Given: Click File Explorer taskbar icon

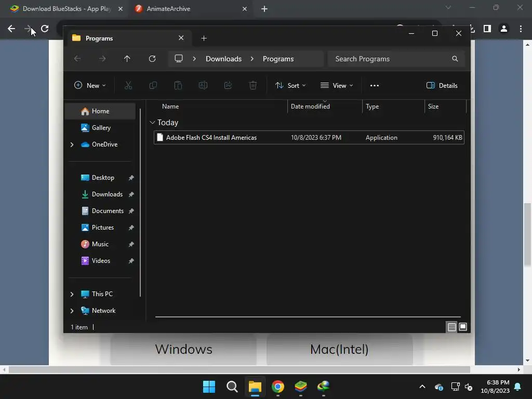Looking at the screenshot, I should tap(255, 387).
